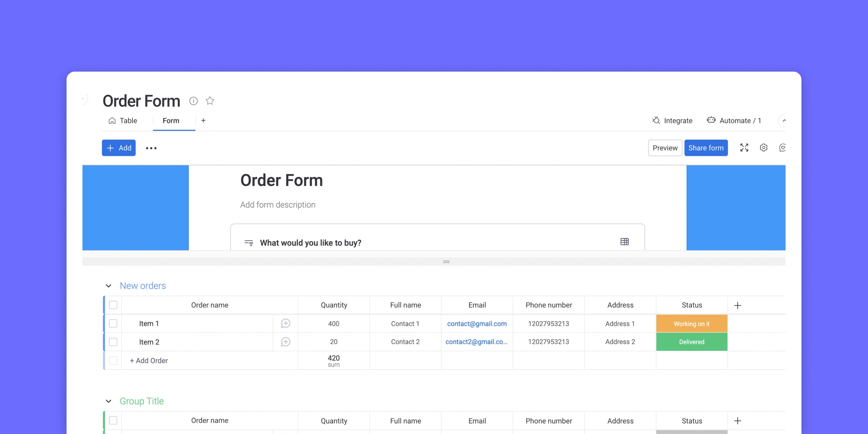Screen dimensions: 868x434
Task: Open the Automate panel
Action: 733,120
